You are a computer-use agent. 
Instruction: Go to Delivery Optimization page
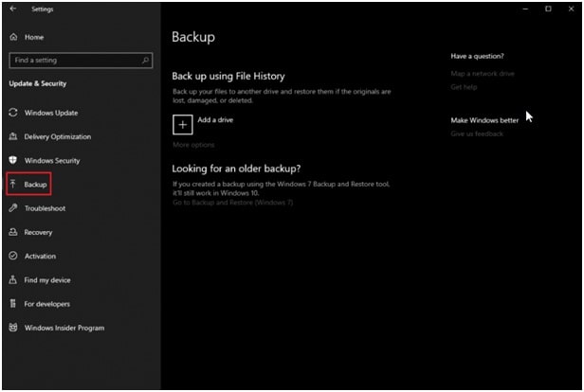click(57, 136)
